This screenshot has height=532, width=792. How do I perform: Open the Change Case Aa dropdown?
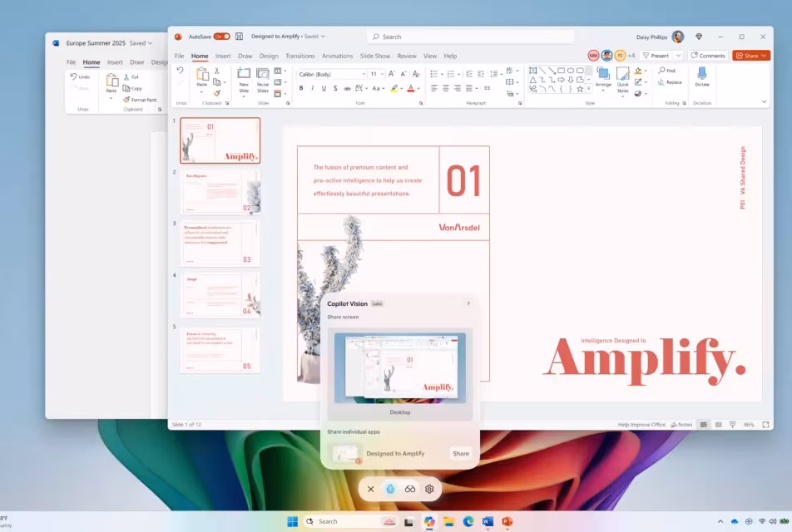[379, 88]
